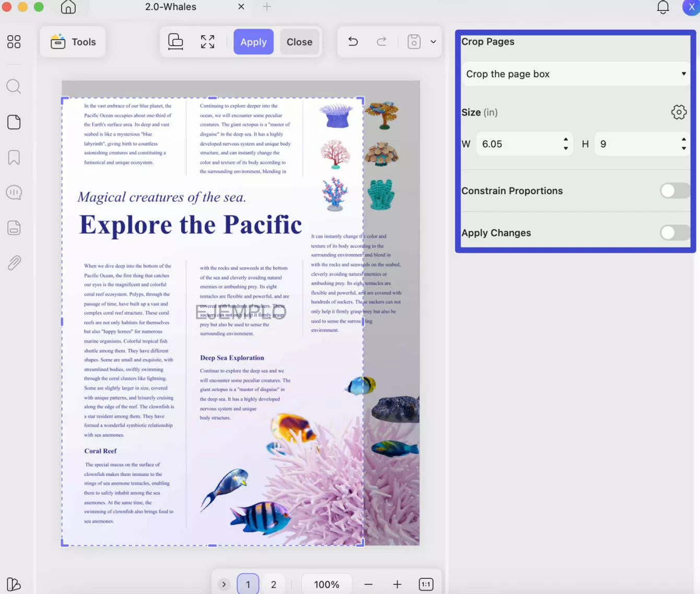Image resolution: width=700 pixels, height=594 pixels.
Task: Expand the save options dropdown arrow
Action: 433,42
